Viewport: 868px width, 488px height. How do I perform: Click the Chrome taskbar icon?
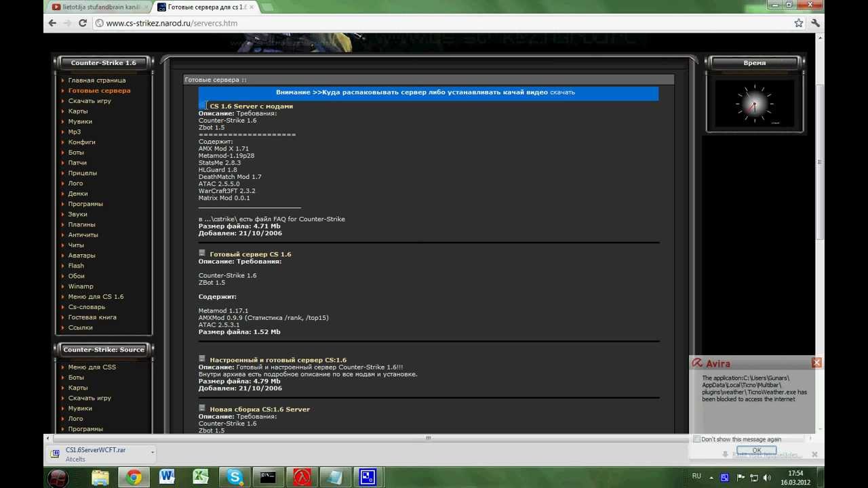coord(134,477)
